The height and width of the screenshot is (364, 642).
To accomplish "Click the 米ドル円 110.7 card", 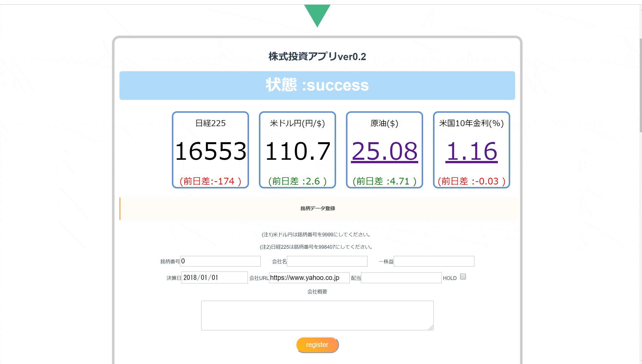I will point(297,150).
